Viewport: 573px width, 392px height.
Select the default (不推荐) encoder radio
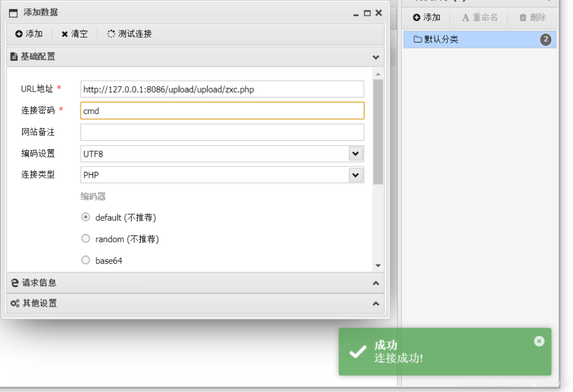tap(85, 217)
